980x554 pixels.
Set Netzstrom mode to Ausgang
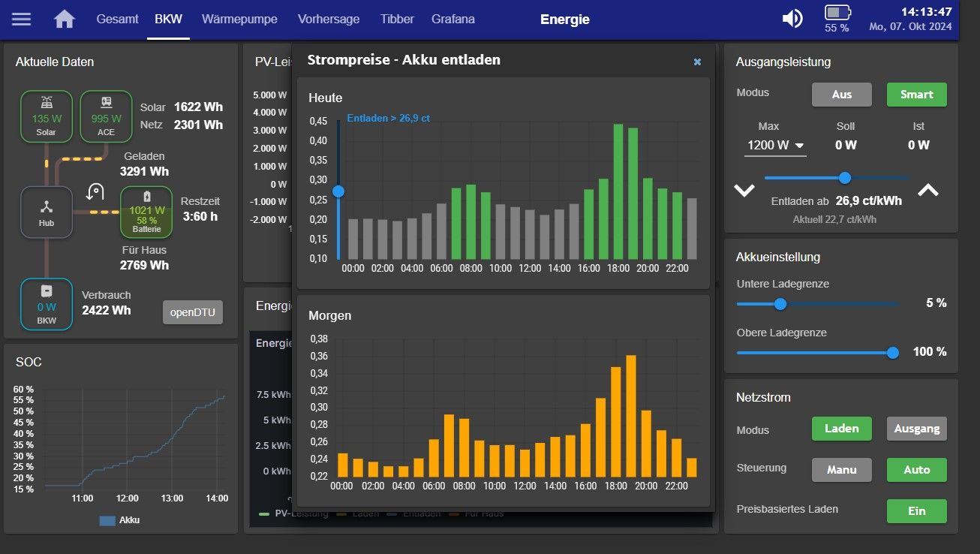click(x=917, y=429)
